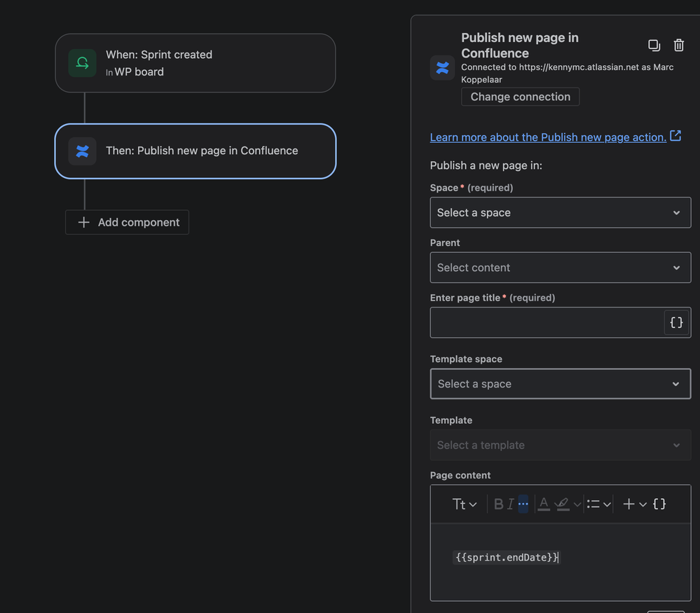The width and height of the screenshot is (700, 613).
Task: Expand insert menu dropdown arrow
Action: [x=643, y=504]
